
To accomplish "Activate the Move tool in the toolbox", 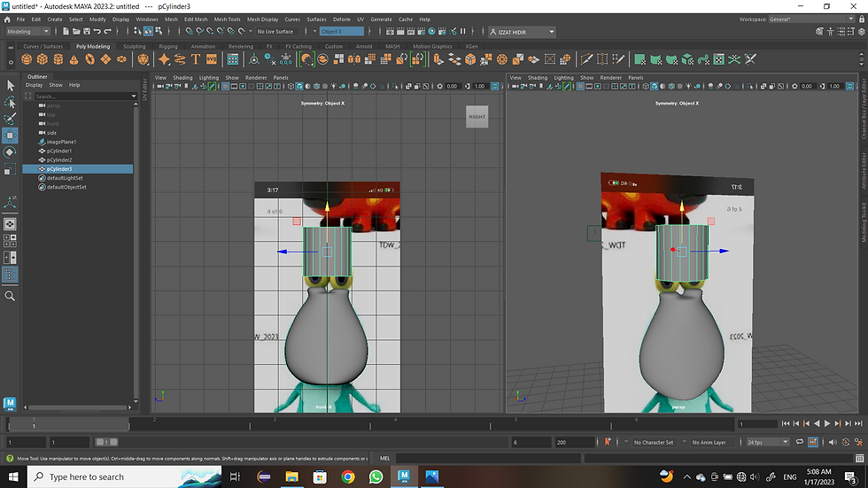I will coord(10,136).
